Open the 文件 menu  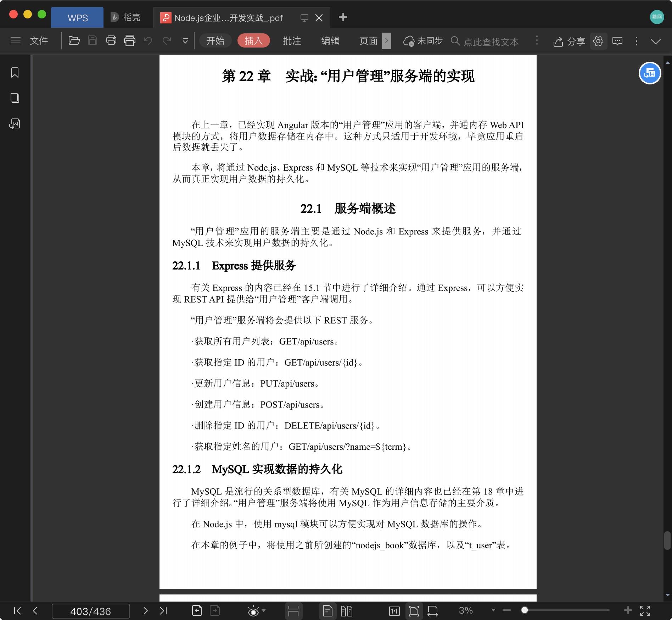point(39,41)
